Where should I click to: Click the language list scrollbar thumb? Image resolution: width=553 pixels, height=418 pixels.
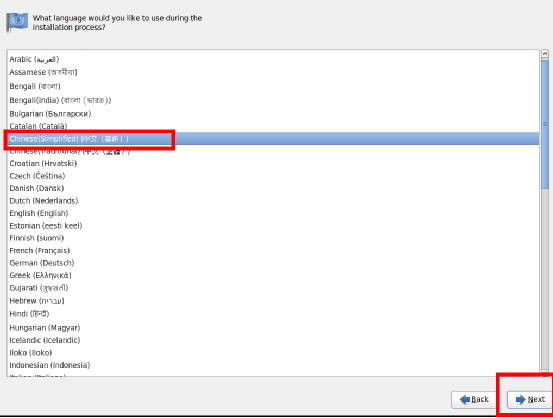[x=545, y=125]
